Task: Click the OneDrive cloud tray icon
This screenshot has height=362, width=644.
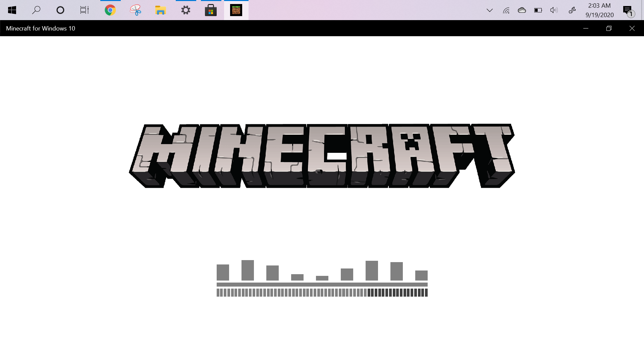Action: pos(522,10)
